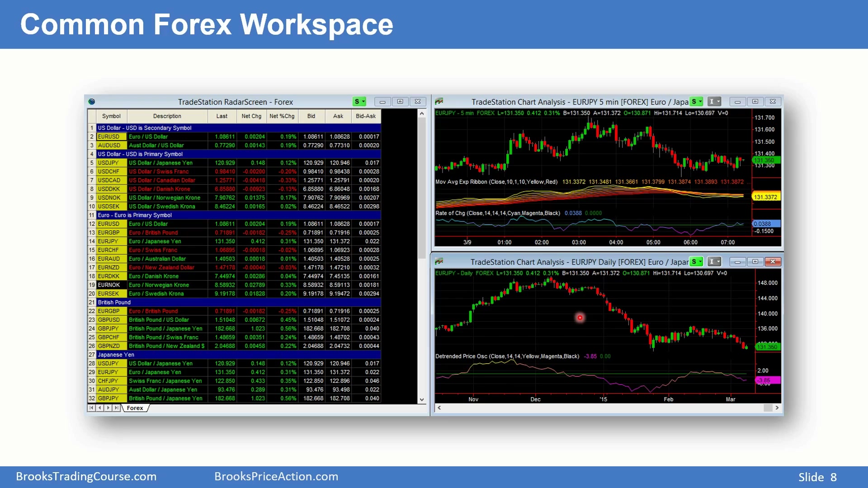Select the highlighted EURNOK symbol cell

pyautogui.click(x=111, y=285)
